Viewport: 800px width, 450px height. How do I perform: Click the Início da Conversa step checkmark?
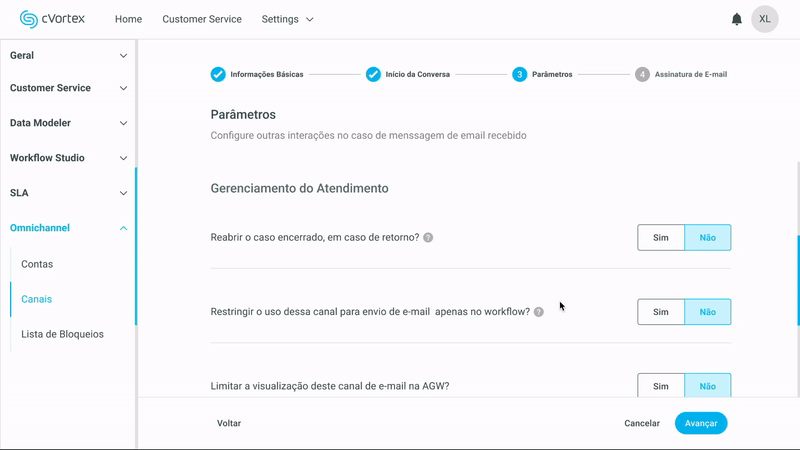coord(373,74)
